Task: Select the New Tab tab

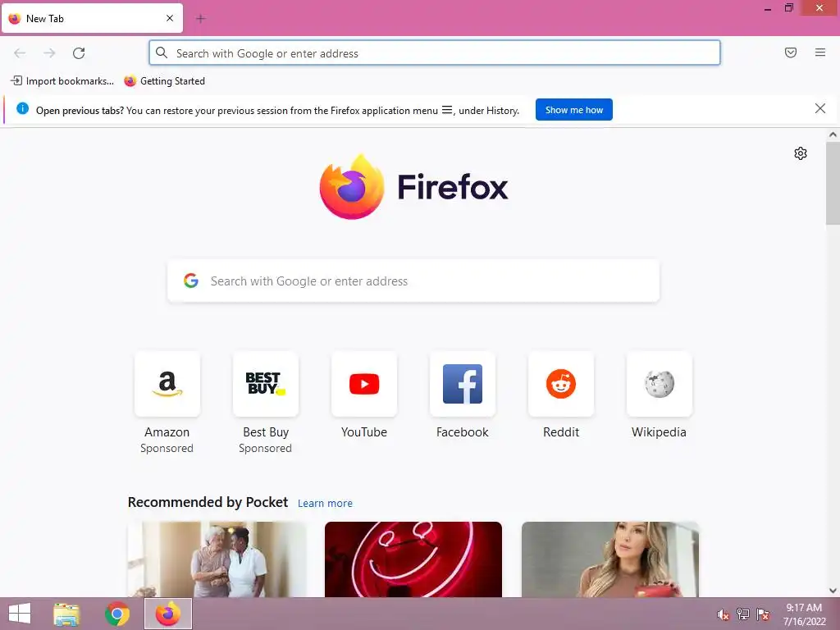Action: coord(92,18)
